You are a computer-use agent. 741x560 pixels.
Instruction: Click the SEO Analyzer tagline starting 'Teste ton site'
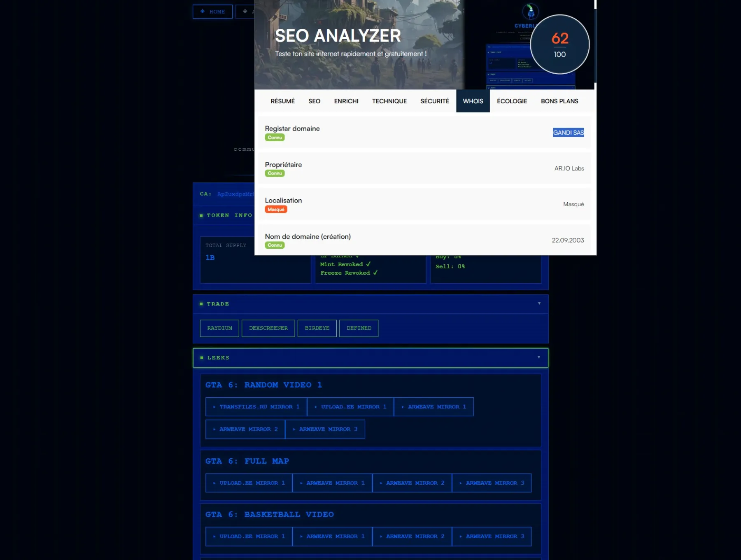coord(351,54)
